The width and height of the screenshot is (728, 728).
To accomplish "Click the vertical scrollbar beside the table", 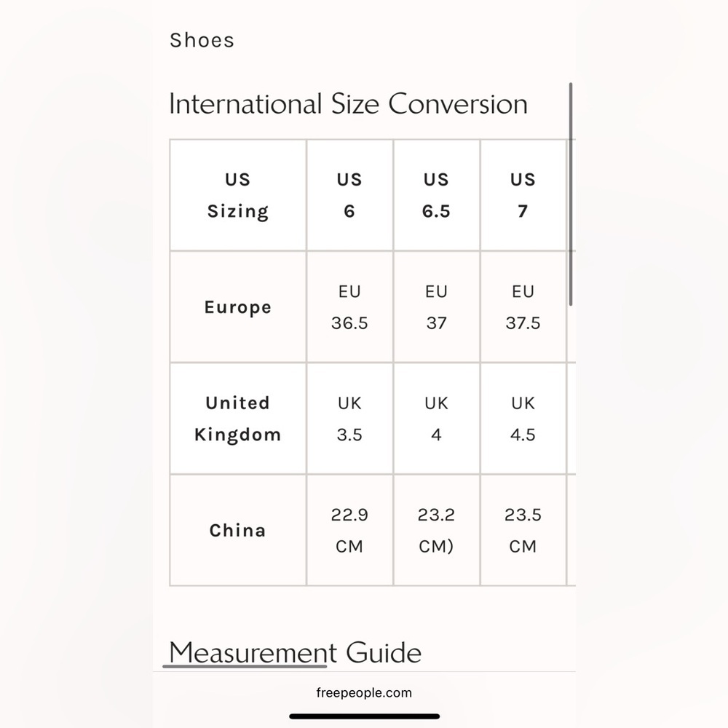I will tap(571, 194).
